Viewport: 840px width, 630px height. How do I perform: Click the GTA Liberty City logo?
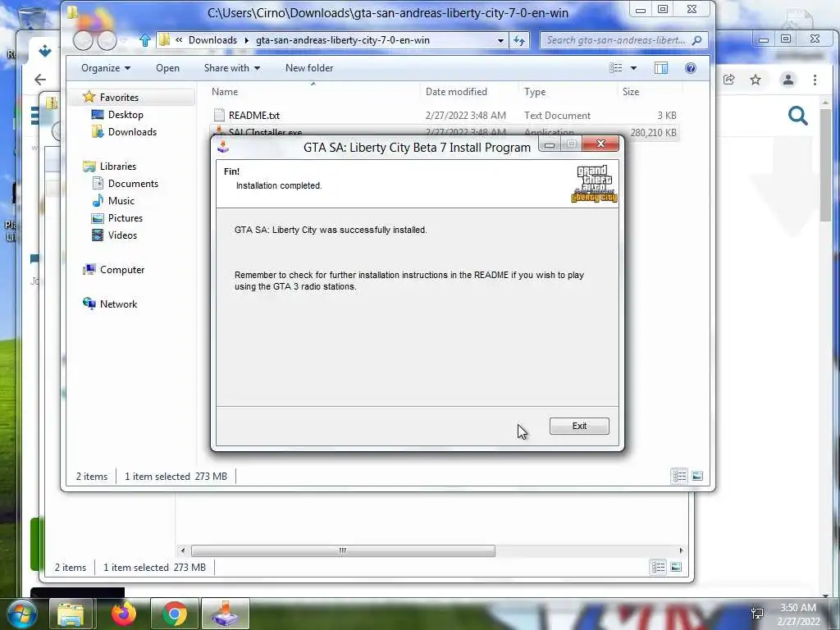(x=594, y=184)
